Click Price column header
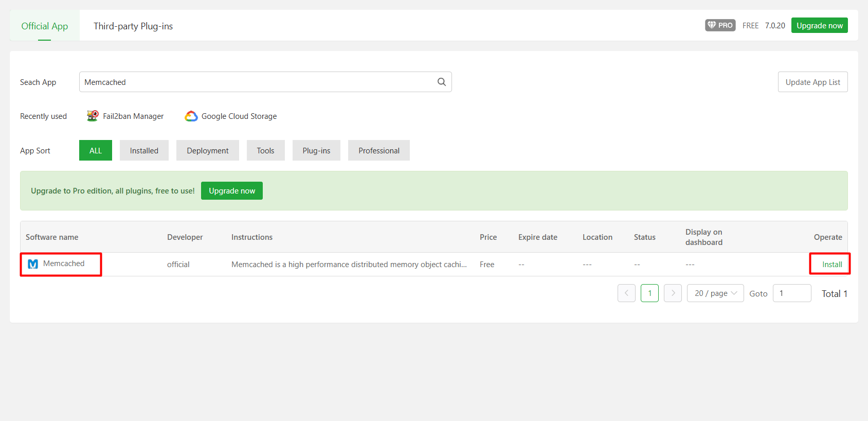868x421 pixels. (x=489, y=237)
